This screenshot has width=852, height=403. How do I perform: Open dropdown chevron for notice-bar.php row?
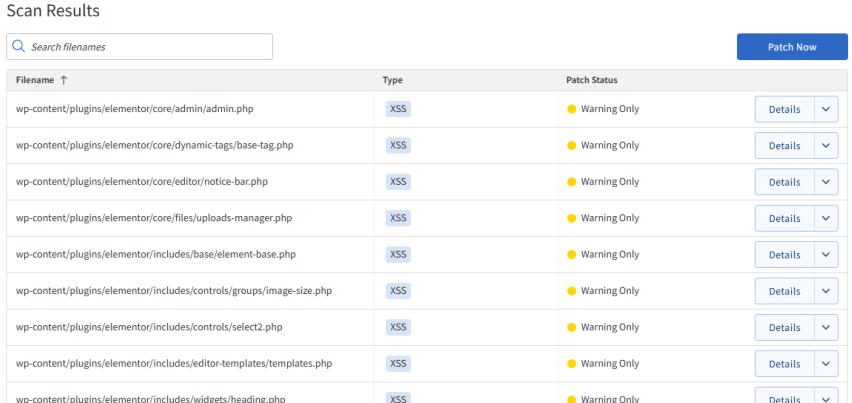[x=826, y=182]
